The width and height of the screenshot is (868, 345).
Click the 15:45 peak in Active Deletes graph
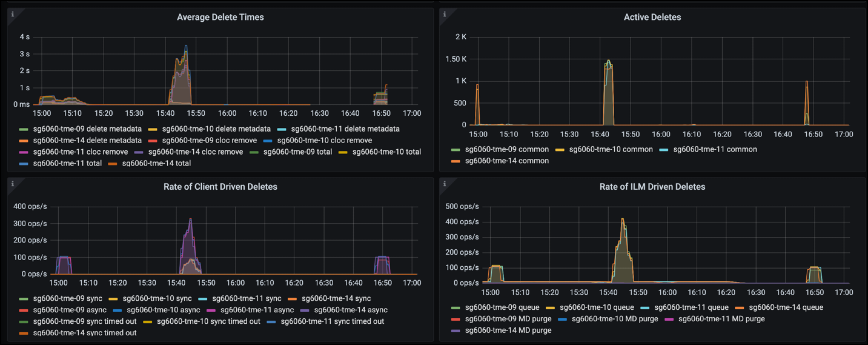(608, 62)
